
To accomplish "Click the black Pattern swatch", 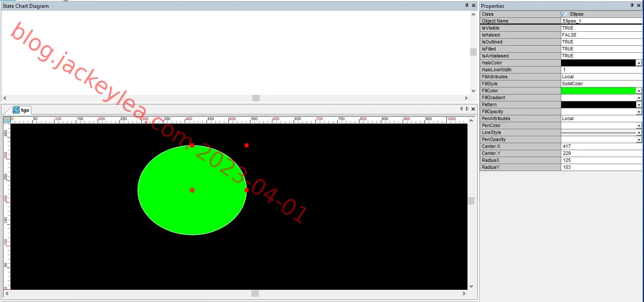I will pyautogui.click(x=598, y=105).
